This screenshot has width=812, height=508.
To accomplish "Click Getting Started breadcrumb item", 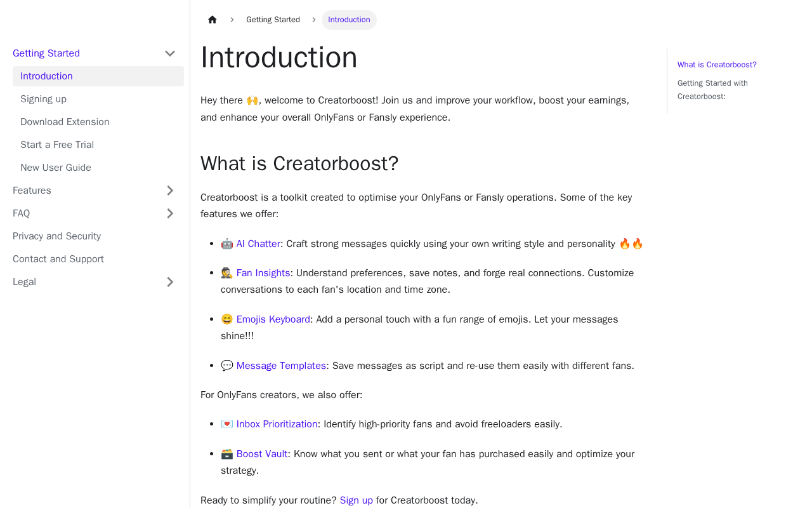I will pos(273,20).
